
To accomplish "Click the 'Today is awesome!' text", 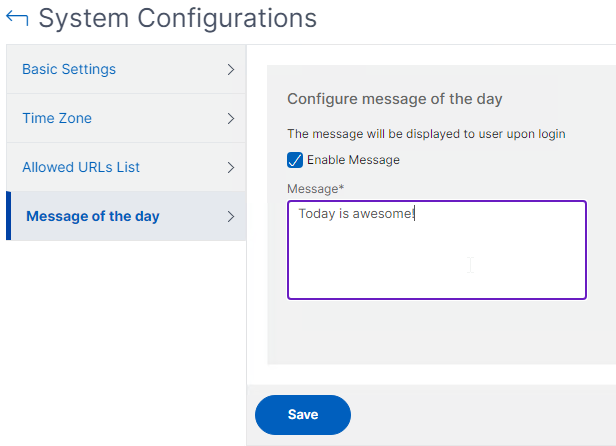I will coord(356,213).
